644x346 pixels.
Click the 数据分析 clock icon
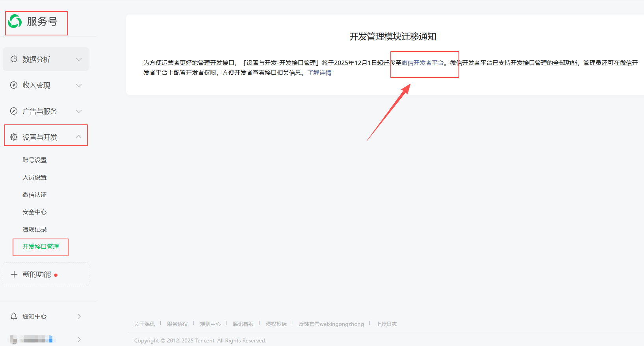[x=14, y=59]
